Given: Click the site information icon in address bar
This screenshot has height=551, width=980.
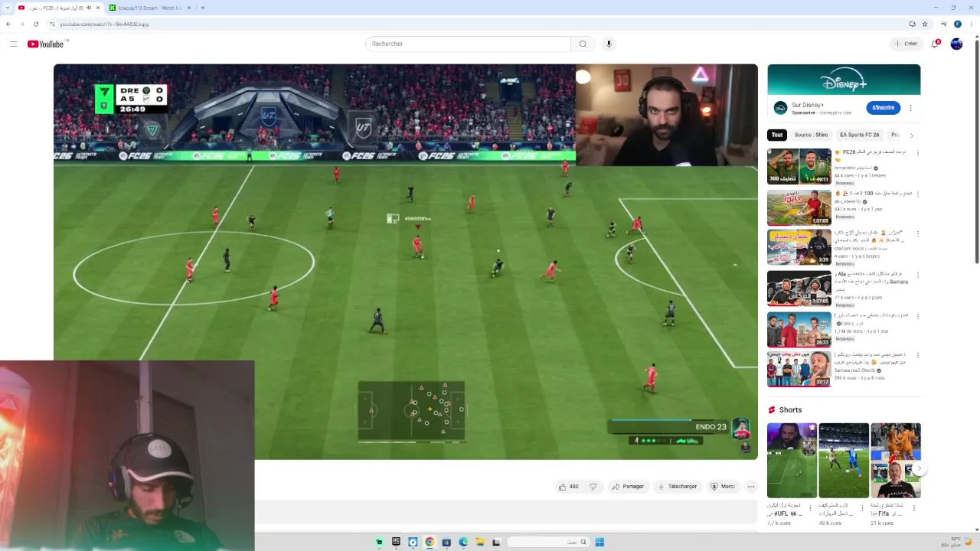Looking at the screenshot, I should (x=53, y=24).
